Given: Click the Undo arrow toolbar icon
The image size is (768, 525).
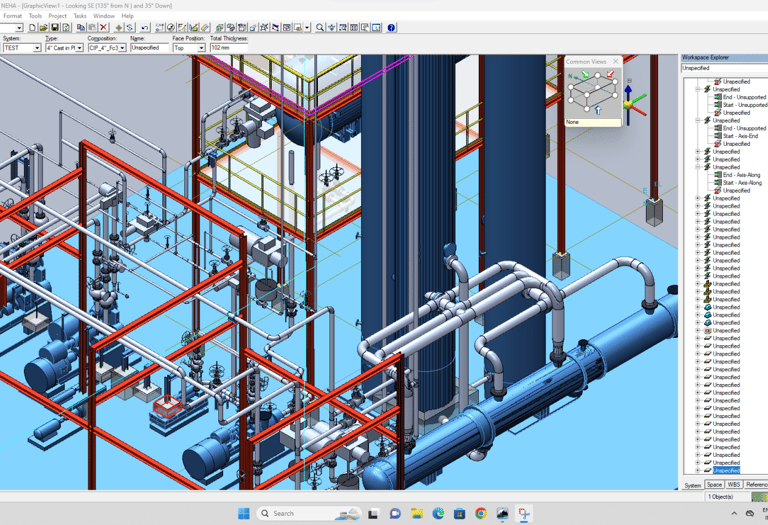Looking at the screenshot, I should coord(145,28).
